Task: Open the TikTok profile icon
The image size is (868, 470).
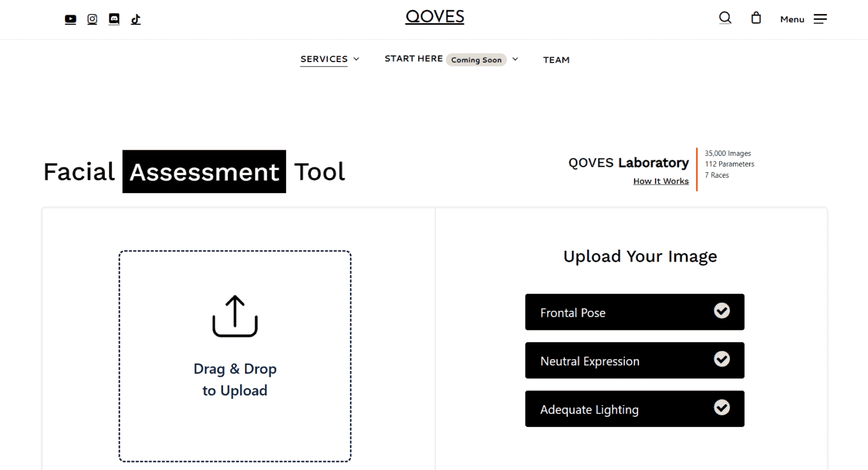Action: coord(136,19)
